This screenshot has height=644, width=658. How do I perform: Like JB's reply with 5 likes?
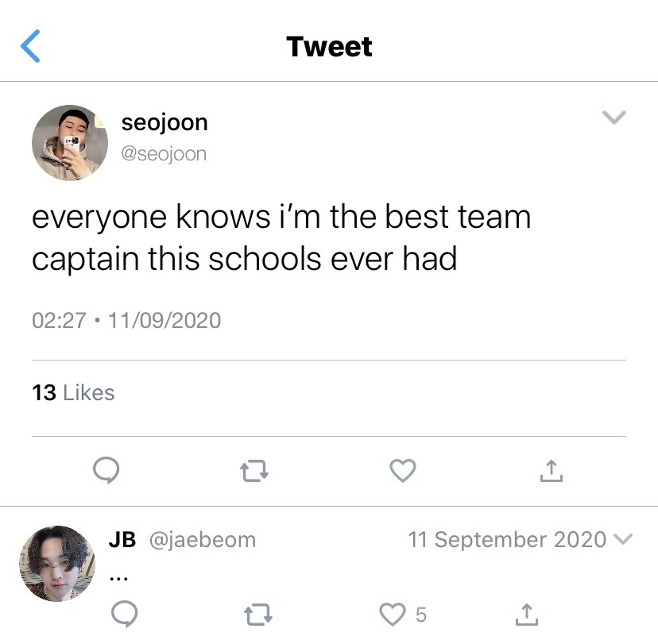pos(393,615)
